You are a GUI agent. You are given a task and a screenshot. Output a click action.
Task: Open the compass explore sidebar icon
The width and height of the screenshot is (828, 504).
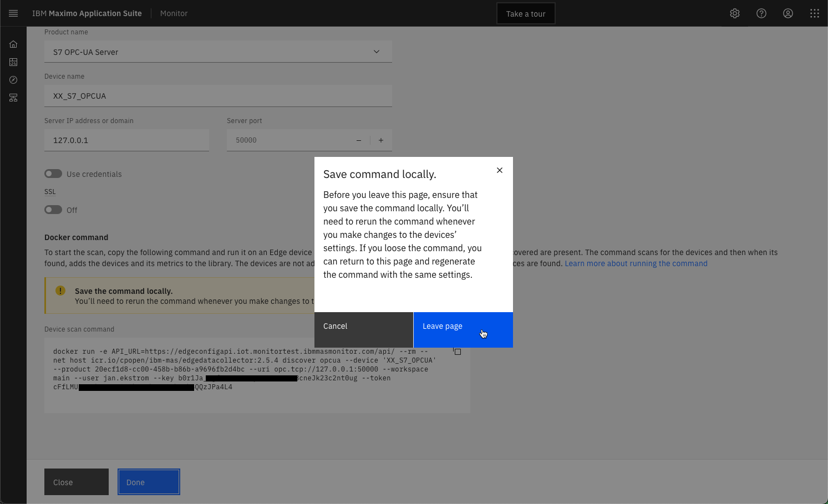(x=13, y=80)
